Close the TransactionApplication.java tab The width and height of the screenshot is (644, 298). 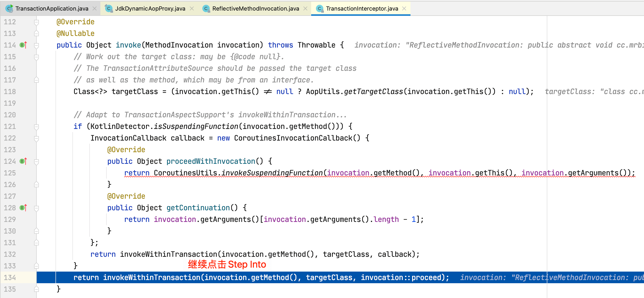[x=95, y=8]
